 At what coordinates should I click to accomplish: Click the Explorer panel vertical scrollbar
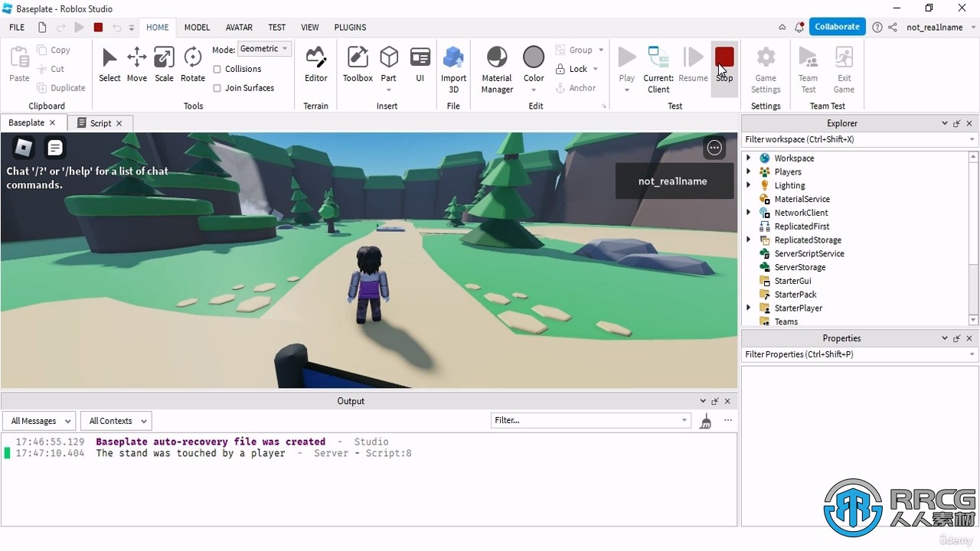(x=973, y=238)
